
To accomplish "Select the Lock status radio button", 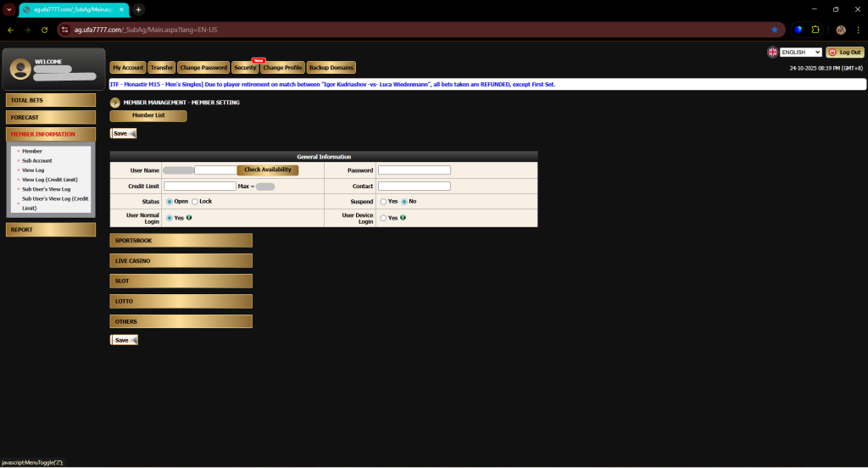I will coord(195,202).
